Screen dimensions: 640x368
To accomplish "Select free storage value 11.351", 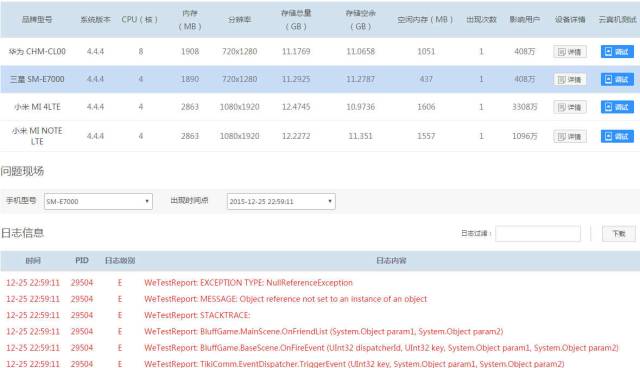I will 360,136.
